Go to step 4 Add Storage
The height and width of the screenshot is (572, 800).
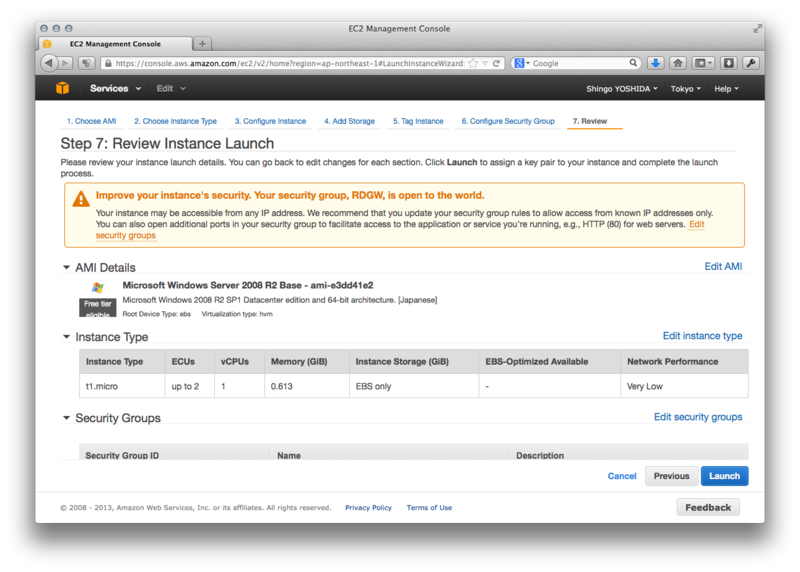pos(349,121)
